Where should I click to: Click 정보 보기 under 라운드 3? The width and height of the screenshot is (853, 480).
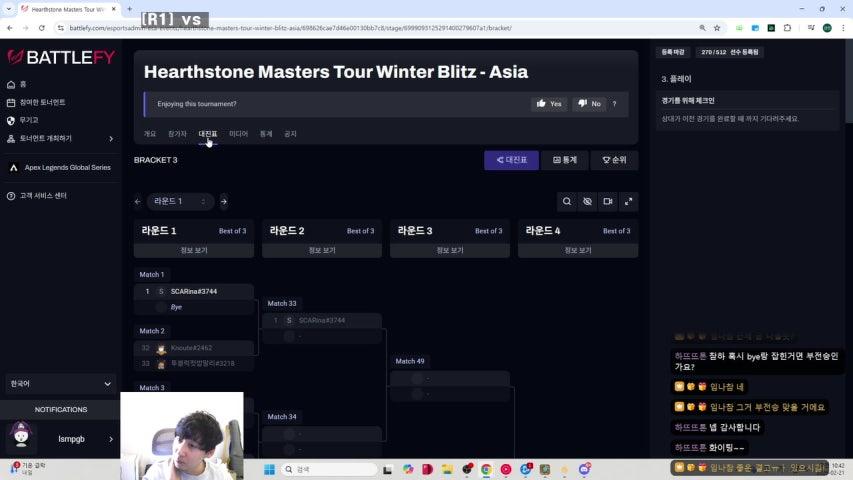point(450,250)
